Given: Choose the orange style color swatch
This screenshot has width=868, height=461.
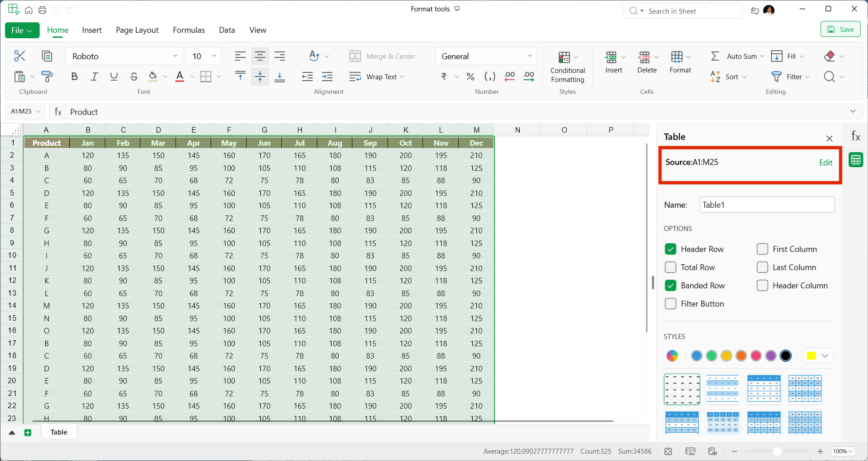Looking at the screenshot, I should click(741, 356).
